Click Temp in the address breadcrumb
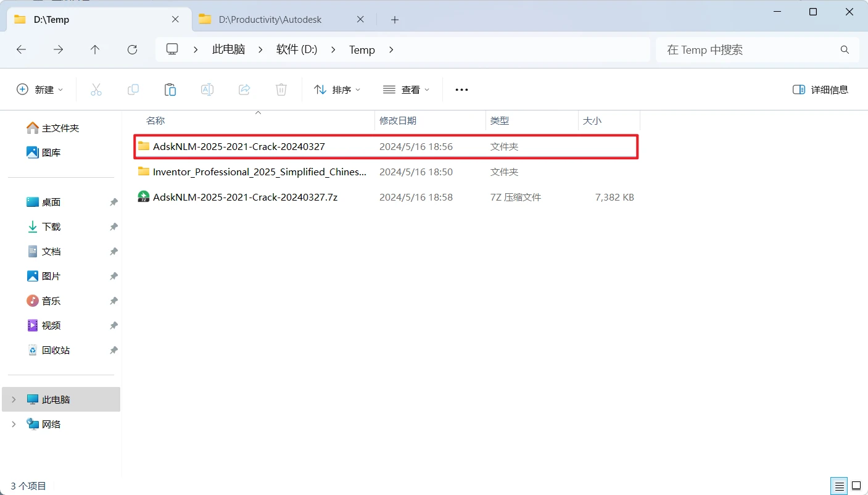The image size is (868, 495). click(362, 50)
